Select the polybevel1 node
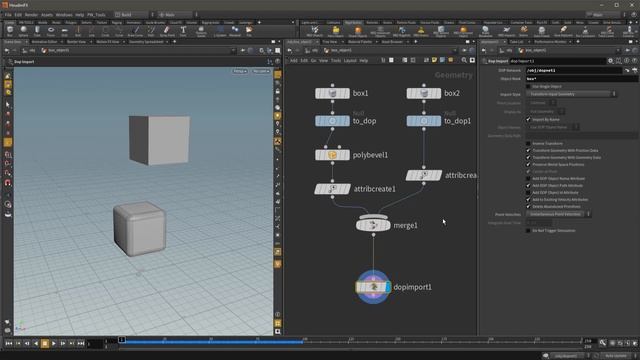Screen dimensions: 640x360 (332, 155)
